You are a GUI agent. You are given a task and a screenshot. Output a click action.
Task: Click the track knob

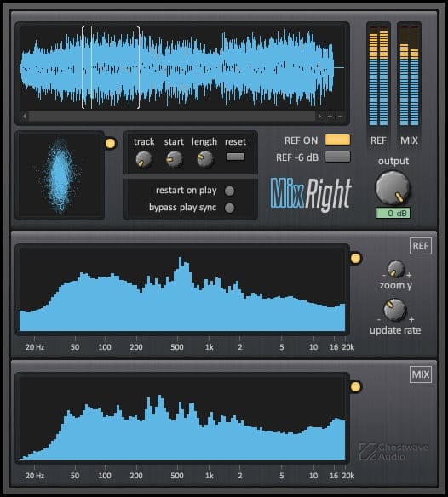[144, 159]
